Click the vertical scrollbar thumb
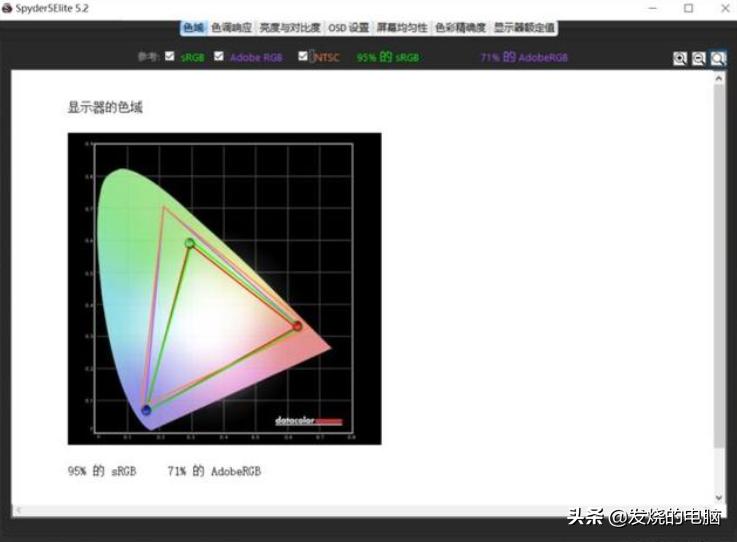The height and width of the screenshot is (542, 737). 719,267
